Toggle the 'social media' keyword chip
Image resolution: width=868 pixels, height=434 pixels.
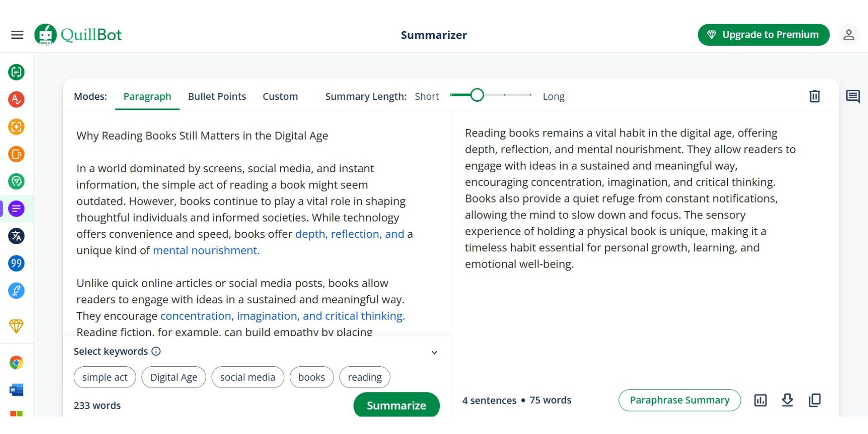click(248, 377)
